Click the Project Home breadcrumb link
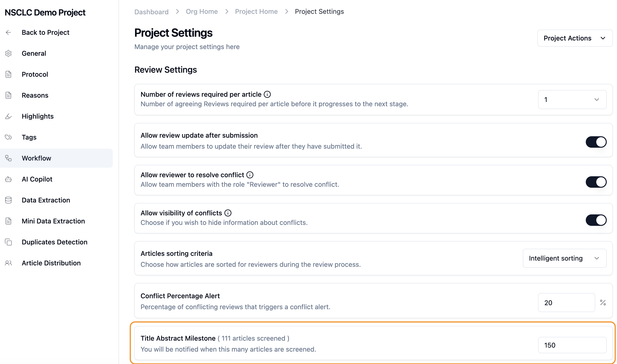This screenshot has width=617, height=364. click(x=256, y=11)
